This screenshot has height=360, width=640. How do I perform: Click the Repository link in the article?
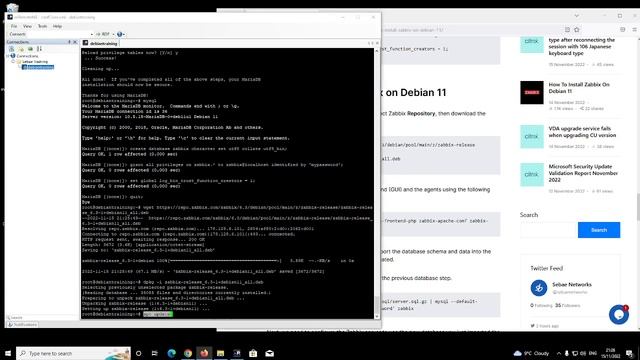(x=421, y=113)
